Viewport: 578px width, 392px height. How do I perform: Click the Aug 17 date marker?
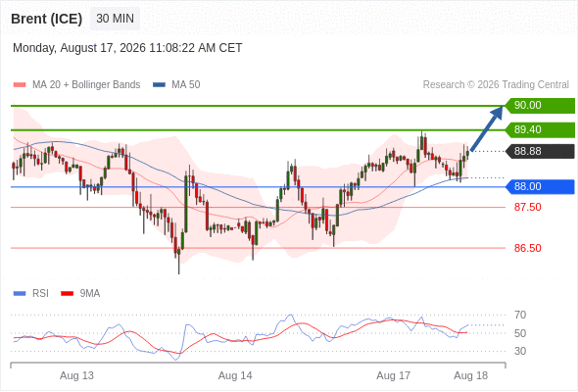(x=393, y=375)
